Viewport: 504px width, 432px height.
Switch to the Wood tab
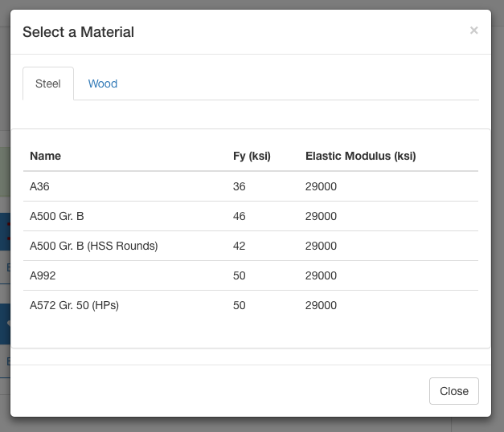[x=103, y=84]
